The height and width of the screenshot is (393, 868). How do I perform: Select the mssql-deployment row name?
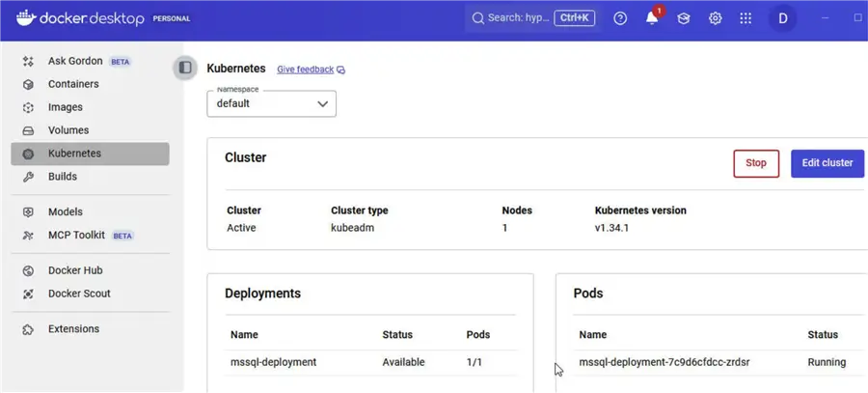coord(274,362)
